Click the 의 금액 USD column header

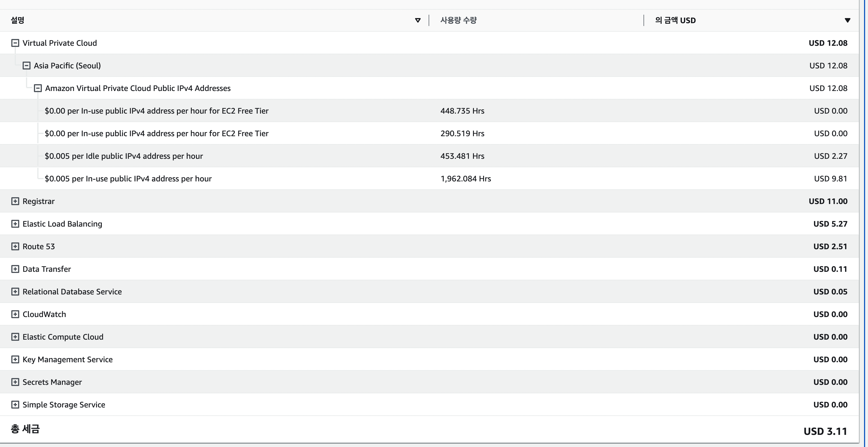pyautogui.click(x=675, y=20)
